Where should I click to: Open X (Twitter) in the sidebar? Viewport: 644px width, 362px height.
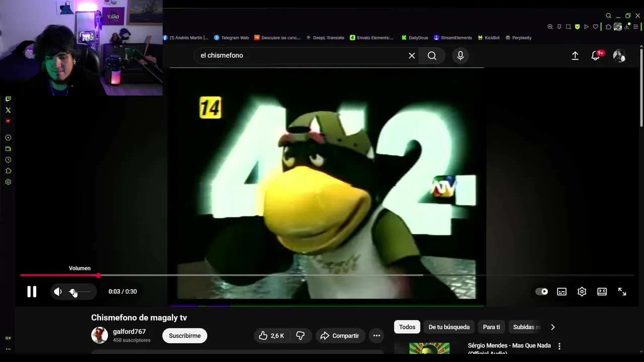(x=8, y=110)
